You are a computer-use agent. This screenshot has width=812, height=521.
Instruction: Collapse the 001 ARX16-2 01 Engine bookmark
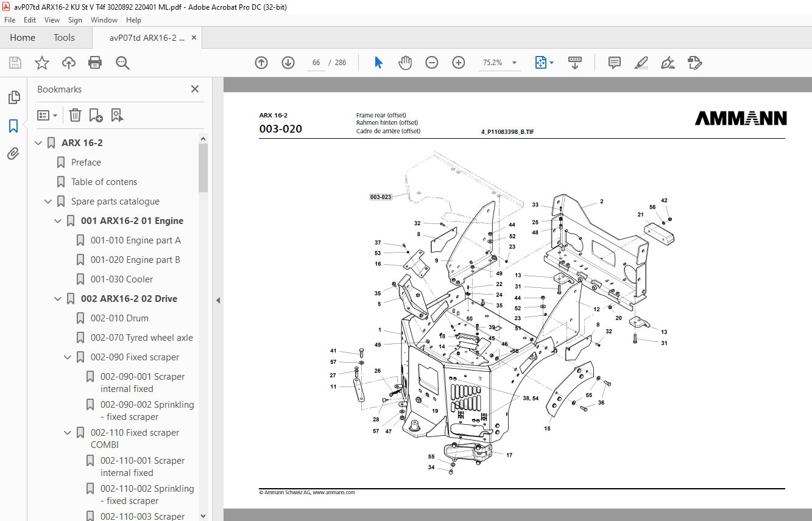[x=58, y=221]
